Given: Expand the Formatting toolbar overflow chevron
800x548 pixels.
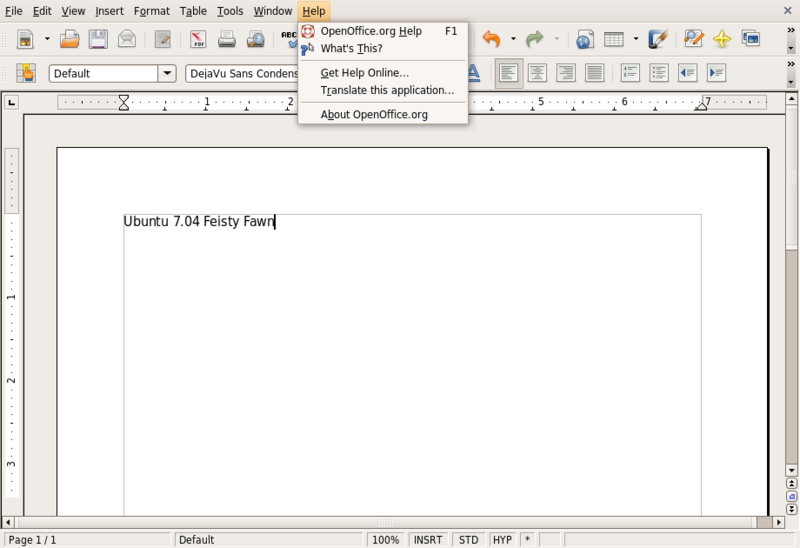Looking at the screenshot, I should pyautogui.click(x=791, y=64).
